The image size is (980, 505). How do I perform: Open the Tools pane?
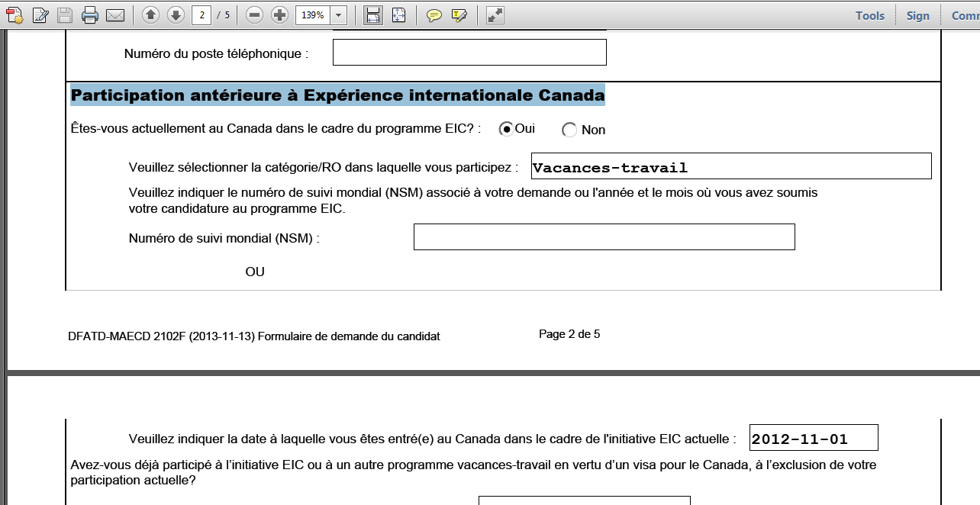(x=870, y=15)
